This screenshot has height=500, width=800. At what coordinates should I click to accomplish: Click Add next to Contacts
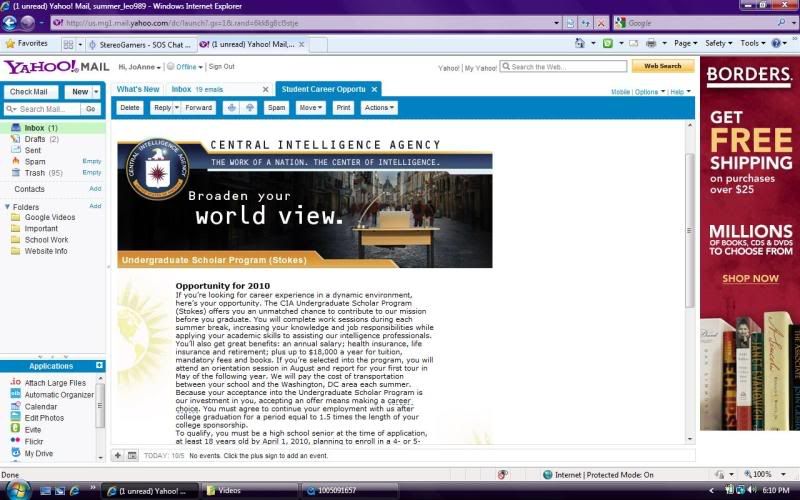95,188
